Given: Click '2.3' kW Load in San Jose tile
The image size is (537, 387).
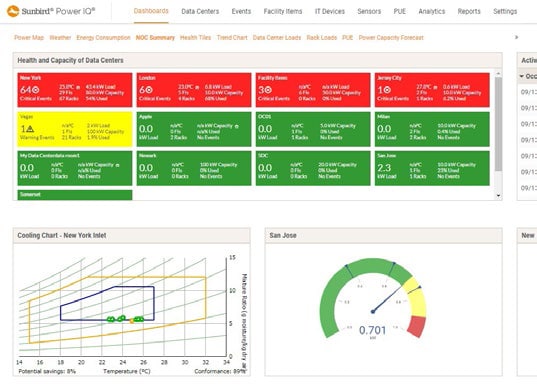Looking at the screenshot, I should click(x=384, y=168).
